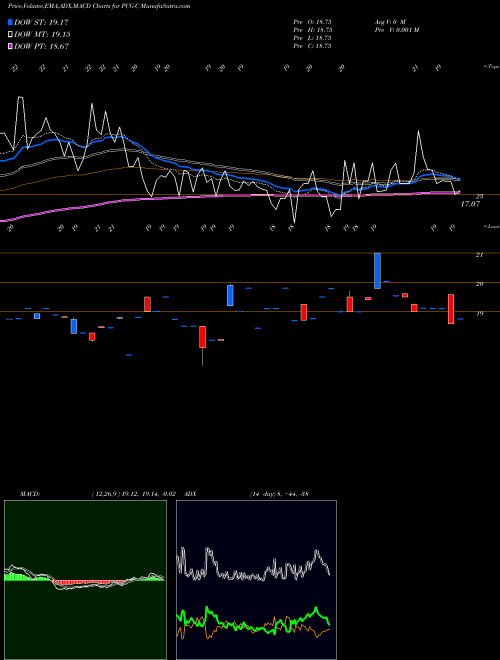The width and height of the screenshot is (500, 660).
Task: Select the 'DOW PT: 18.67' legend text
Action: tap(41, 46)
